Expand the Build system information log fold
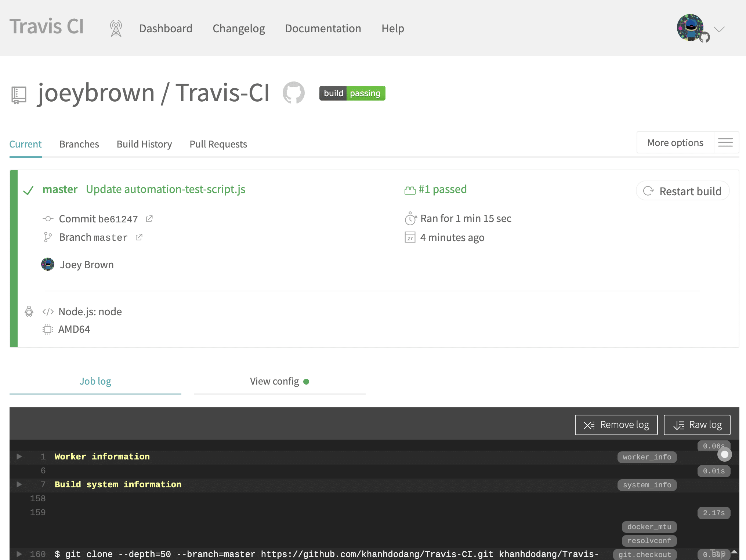Image resolution: width=746 pixels, height=560 pixels. tap(19, 484)
